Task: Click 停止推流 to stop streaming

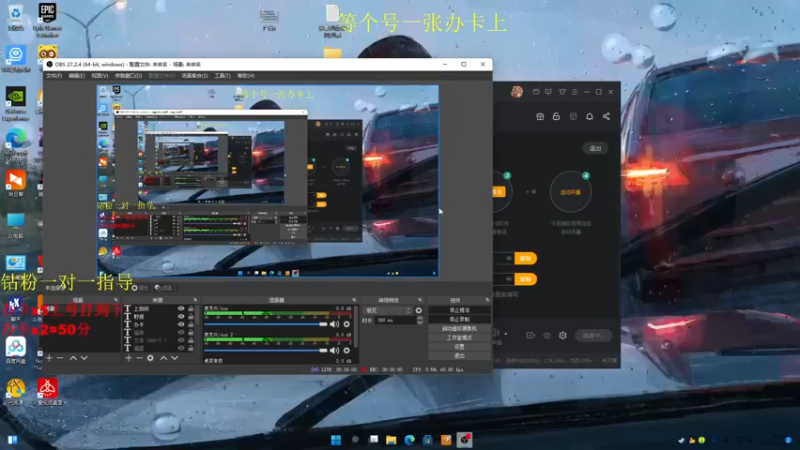Action: [x=459, y=310]
